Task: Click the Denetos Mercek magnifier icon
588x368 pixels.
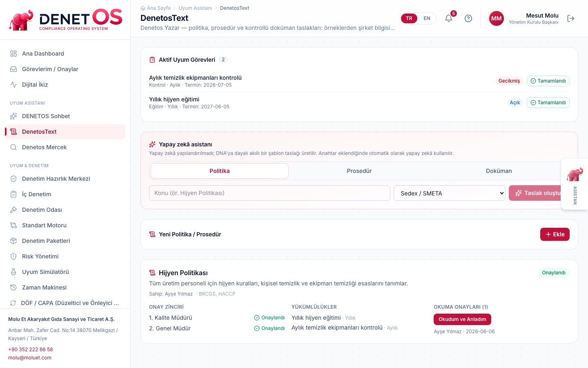Action: pyautogui.click(x=13, y=147)
